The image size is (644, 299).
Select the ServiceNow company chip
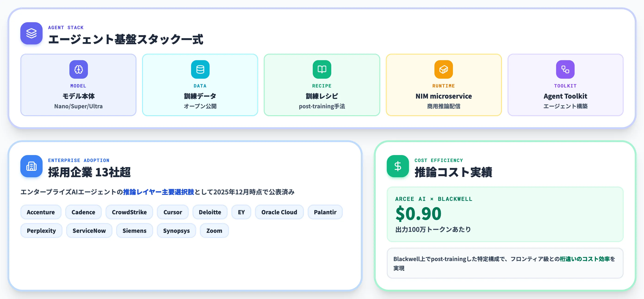89,231
